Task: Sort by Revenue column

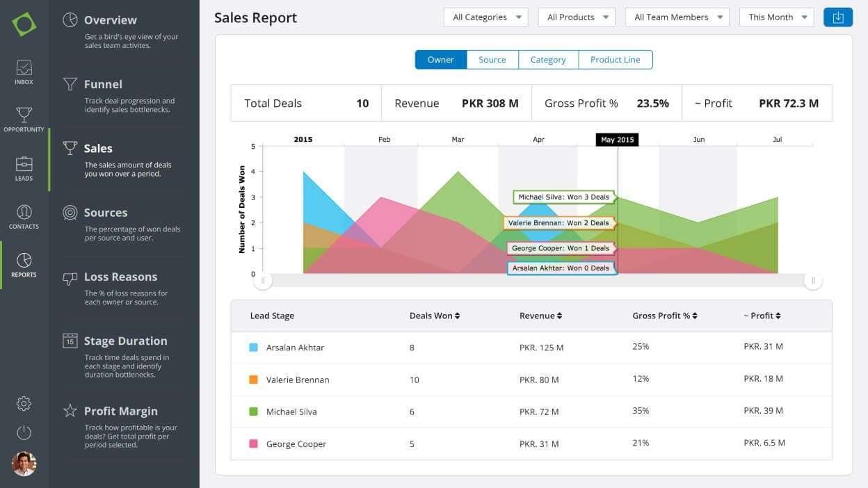Action: (540, 316)
